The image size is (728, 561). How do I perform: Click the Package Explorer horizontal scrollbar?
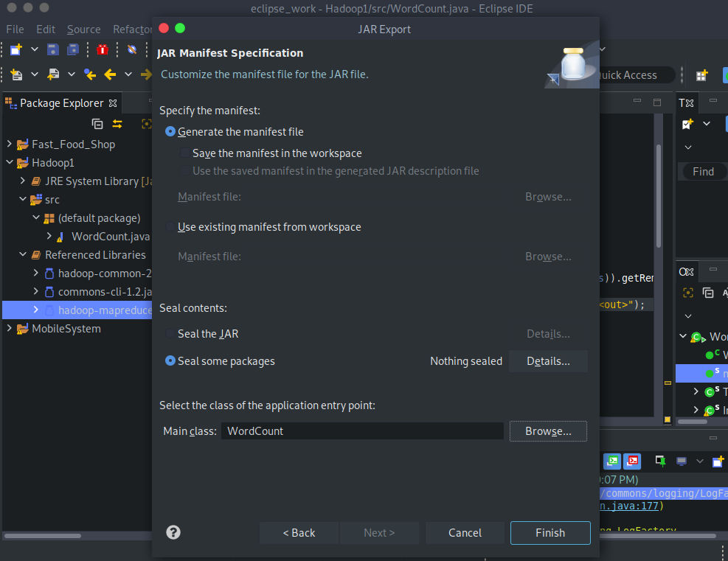click(x=43, y=535)
